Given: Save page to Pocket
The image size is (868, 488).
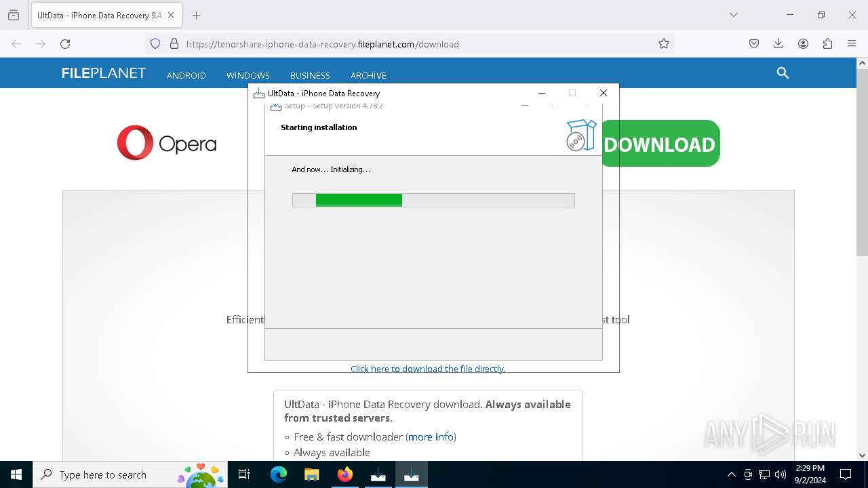Looking at the screenshot, I should click(x=754, y=43).
